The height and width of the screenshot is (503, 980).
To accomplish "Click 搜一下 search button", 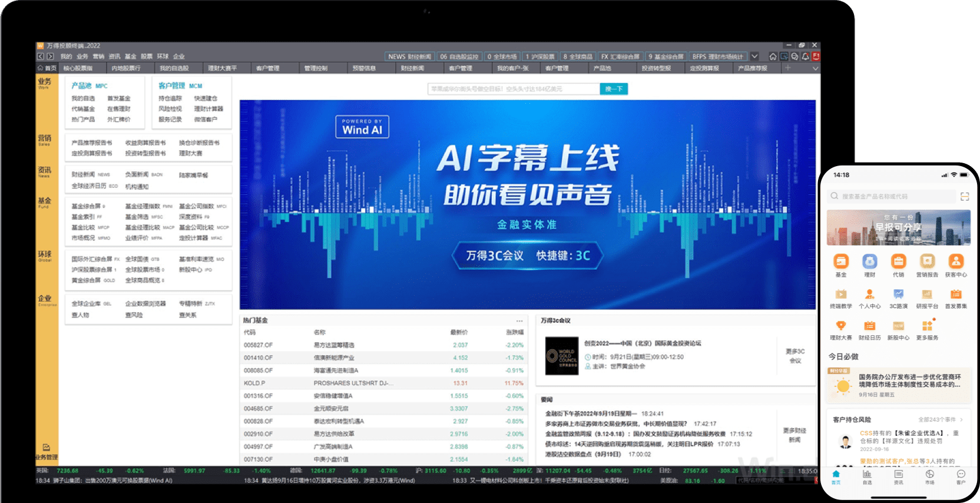I will coord(614,89).
